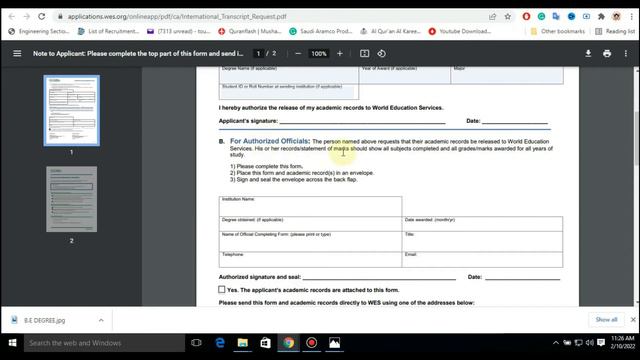Open Microsoft Store from taskbar
This screenshot has width=640, height=360.
point(266,343)
